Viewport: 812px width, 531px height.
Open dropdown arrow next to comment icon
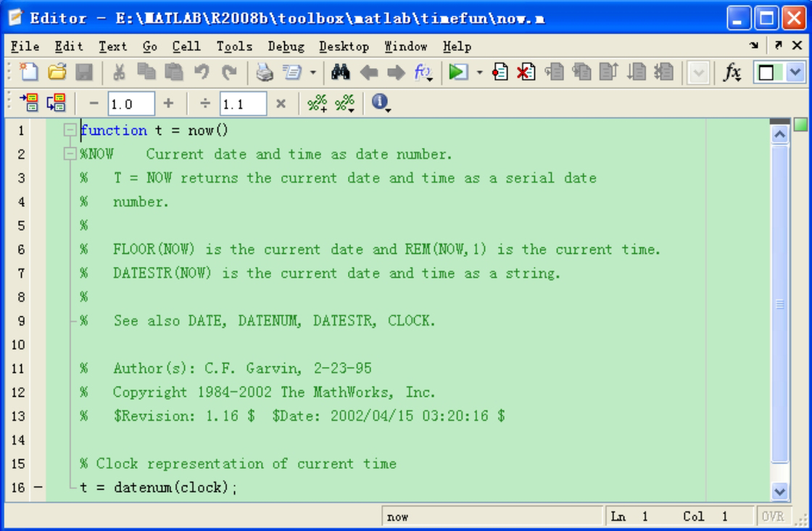click(x=312, y=73)
